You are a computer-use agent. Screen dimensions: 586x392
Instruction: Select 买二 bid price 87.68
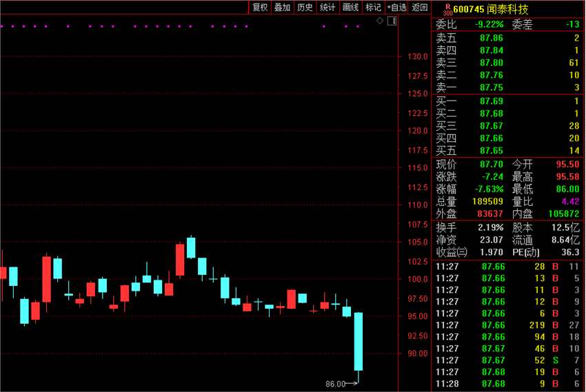(x=492, y=113)
